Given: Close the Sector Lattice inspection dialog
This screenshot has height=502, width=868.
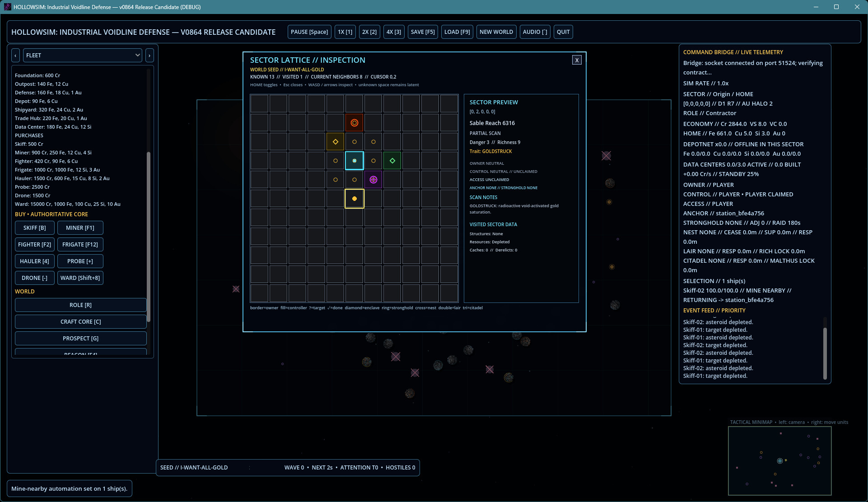Looking at the screenshot, I should [577, 60].
